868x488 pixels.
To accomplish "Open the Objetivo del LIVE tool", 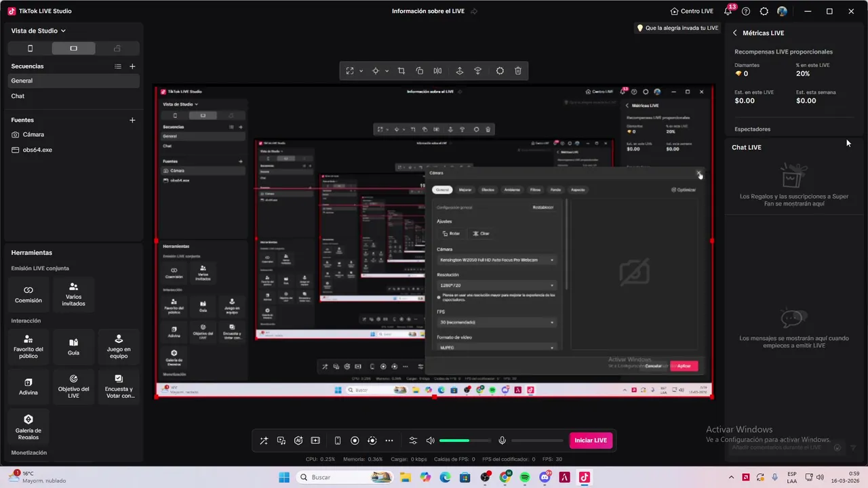I will pyautogui.click(x=73, y=386).
